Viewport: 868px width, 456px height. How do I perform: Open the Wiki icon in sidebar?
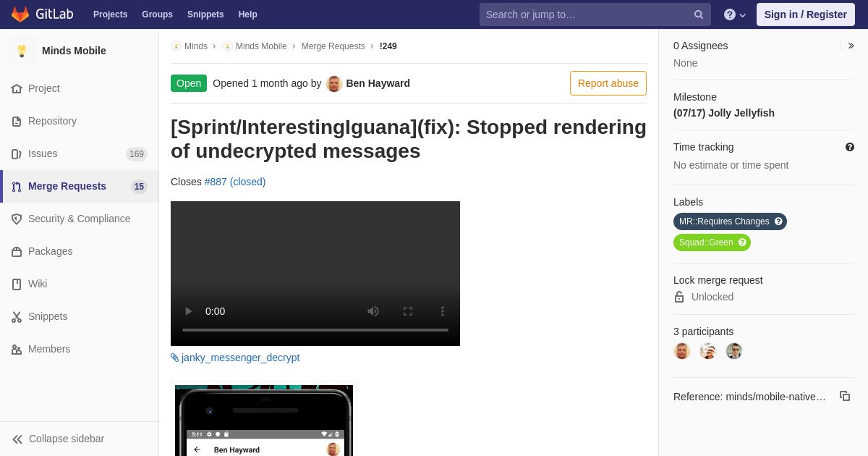click(x=17, y=284)
